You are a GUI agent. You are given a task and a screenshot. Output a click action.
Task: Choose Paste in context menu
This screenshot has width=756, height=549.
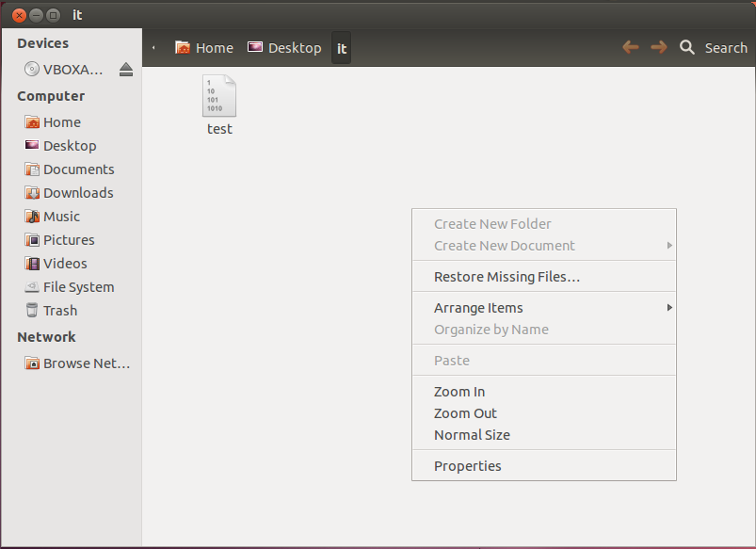coord(544,361)
